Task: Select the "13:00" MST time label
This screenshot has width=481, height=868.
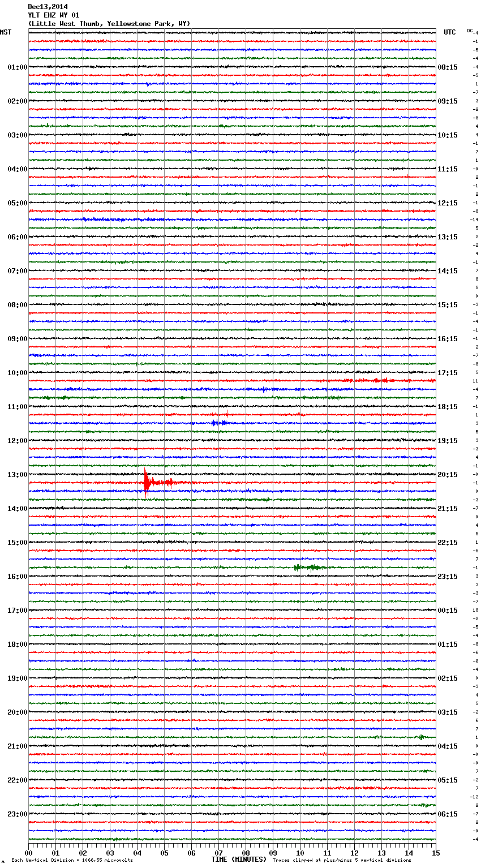Action: coord(18,475)
